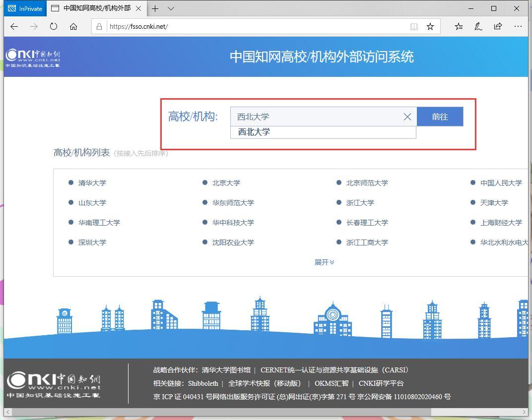Add this page to favorites via star icon
Screen dimensions: 532x420
(x=431, y=26)
